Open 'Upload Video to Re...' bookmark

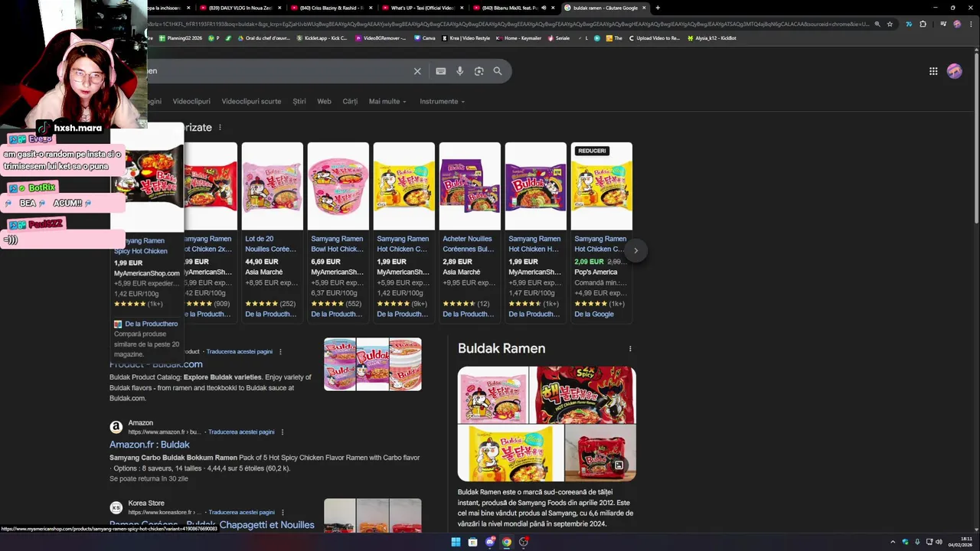(x=655, y=37)
